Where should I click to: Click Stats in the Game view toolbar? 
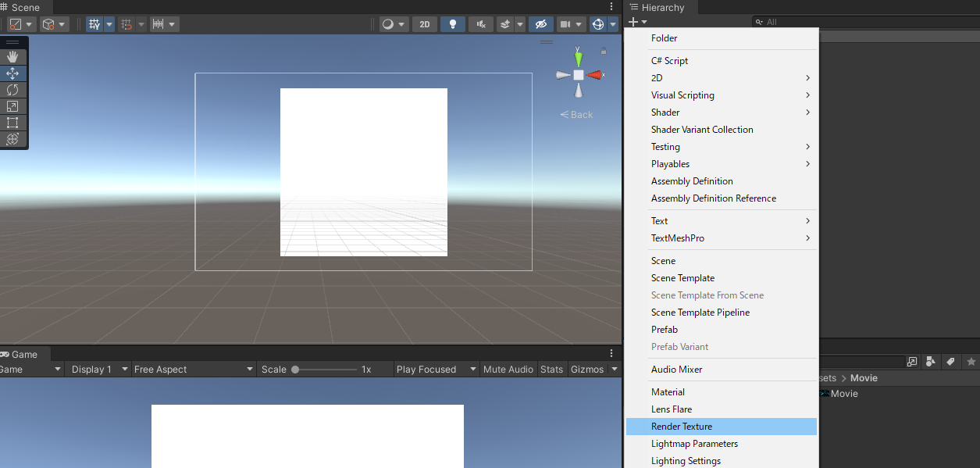551,369
